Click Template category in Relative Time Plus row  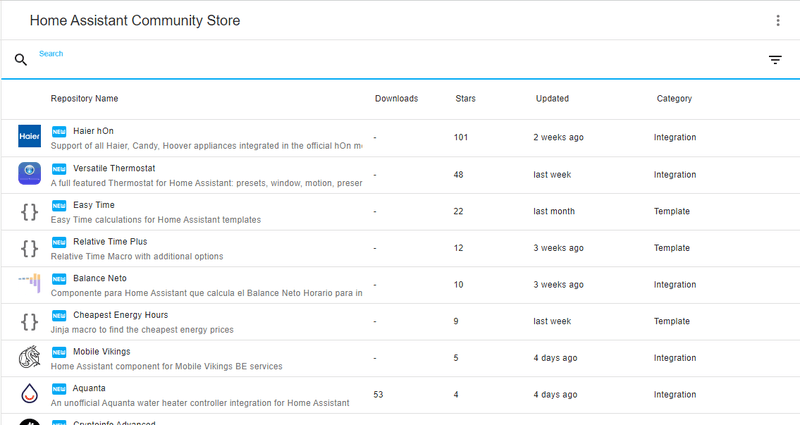[672, 248]
